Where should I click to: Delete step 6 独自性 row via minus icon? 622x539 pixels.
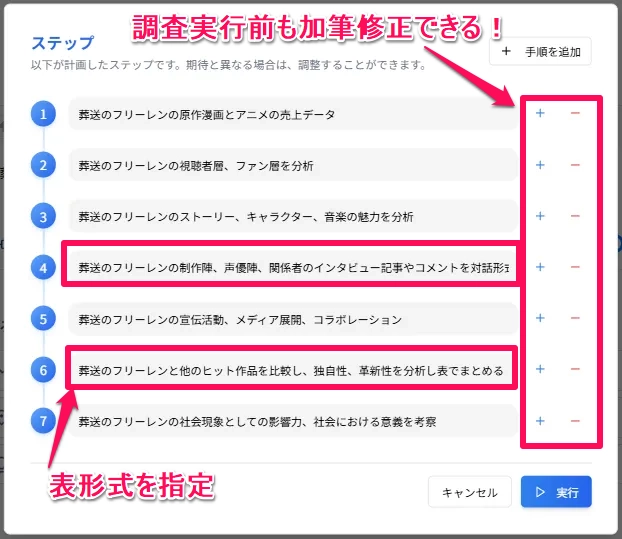point(575,369)
